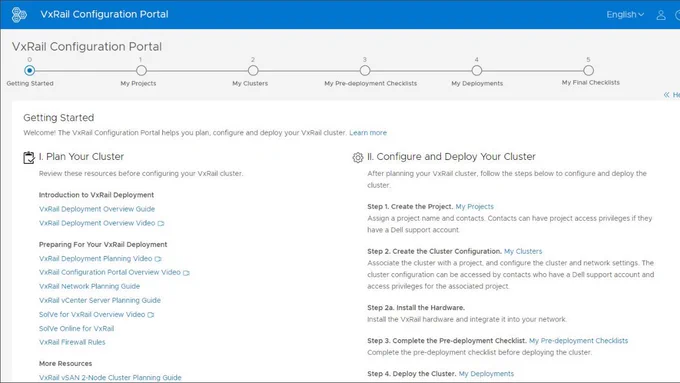
Task: Follow the My Projects link in Step 1
Action: [474, 207]
